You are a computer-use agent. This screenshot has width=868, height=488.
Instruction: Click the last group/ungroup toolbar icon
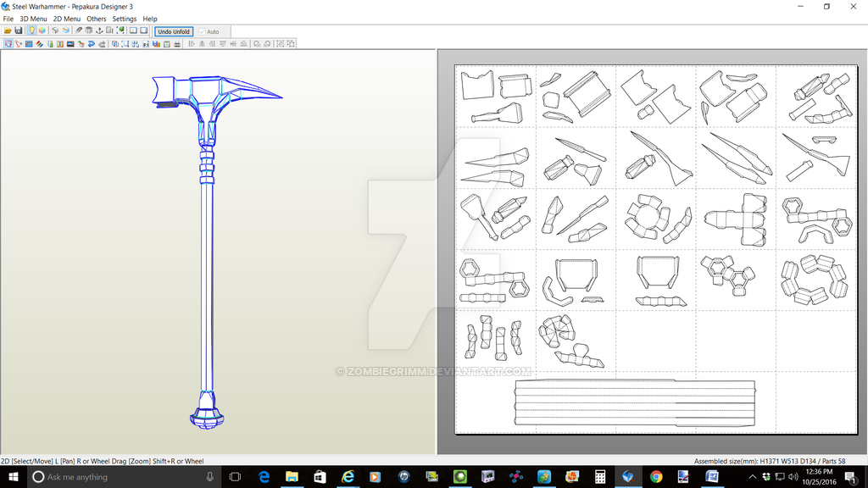tap(291, 44)
